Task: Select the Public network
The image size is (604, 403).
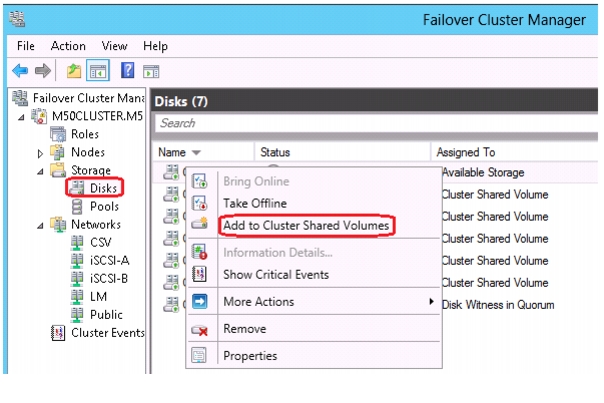Action: tap(106, 314)
